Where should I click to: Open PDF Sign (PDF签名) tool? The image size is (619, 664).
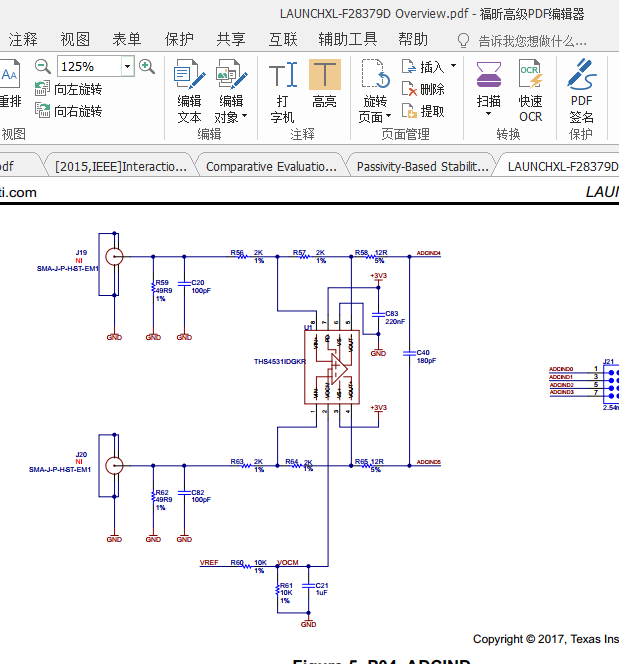pyautogui.click(x=581, y=91)
